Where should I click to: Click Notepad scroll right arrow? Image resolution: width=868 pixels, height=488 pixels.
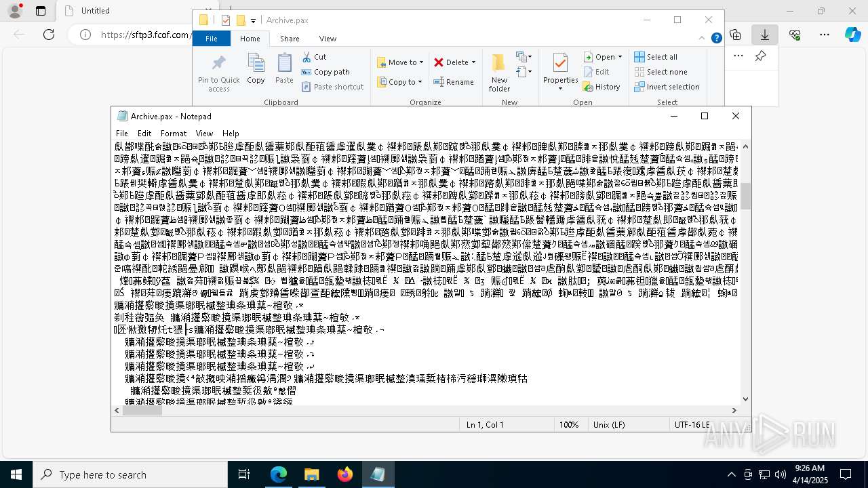click(734, 410)
